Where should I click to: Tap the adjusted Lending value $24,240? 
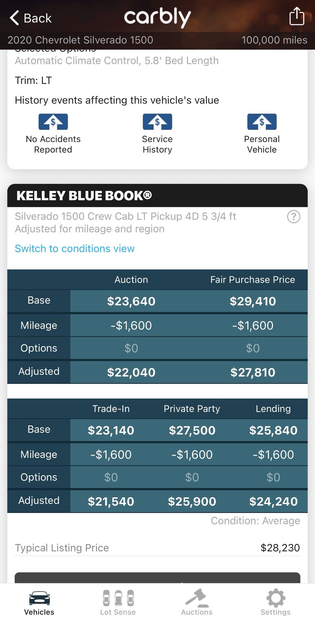(x=273, y=501)
